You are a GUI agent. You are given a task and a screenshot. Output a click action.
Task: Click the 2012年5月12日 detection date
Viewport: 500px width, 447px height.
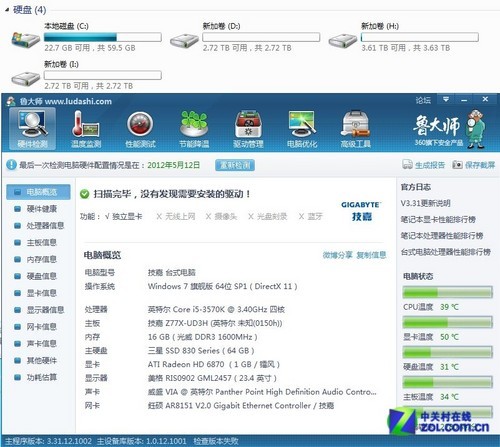point(174,165)
